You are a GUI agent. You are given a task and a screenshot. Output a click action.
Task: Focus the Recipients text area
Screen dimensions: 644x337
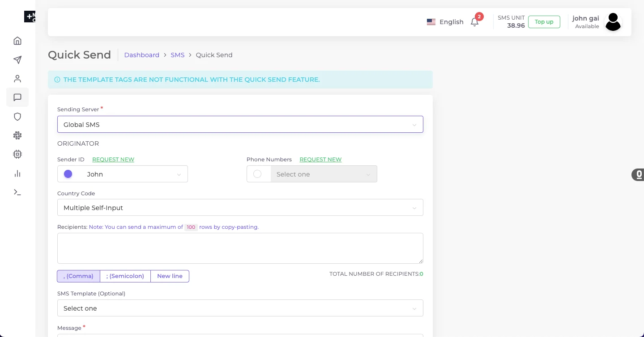240,248
